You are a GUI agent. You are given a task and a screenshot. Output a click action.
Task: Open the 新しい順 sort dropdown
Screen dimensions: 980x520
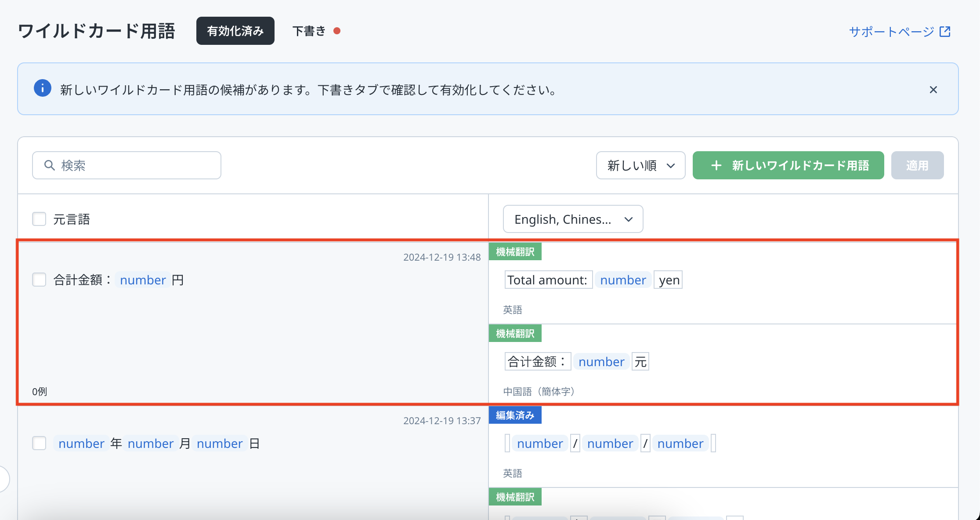[x=640, y=165]
